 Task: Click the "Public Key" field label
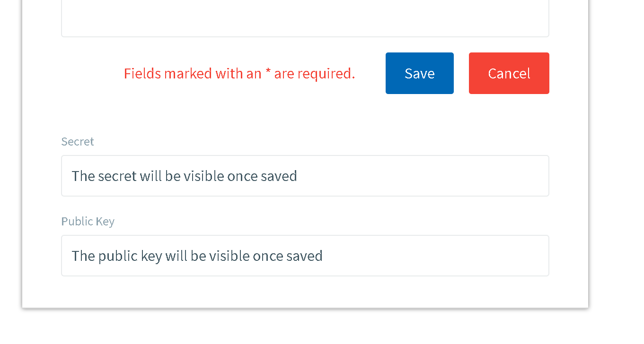[x=88, y=221]
